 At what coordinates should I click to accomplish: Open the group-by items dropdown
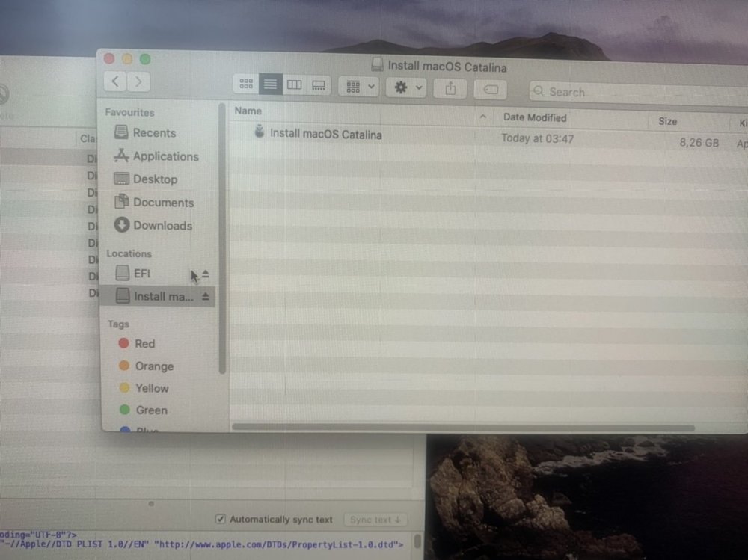click(359, 87)
